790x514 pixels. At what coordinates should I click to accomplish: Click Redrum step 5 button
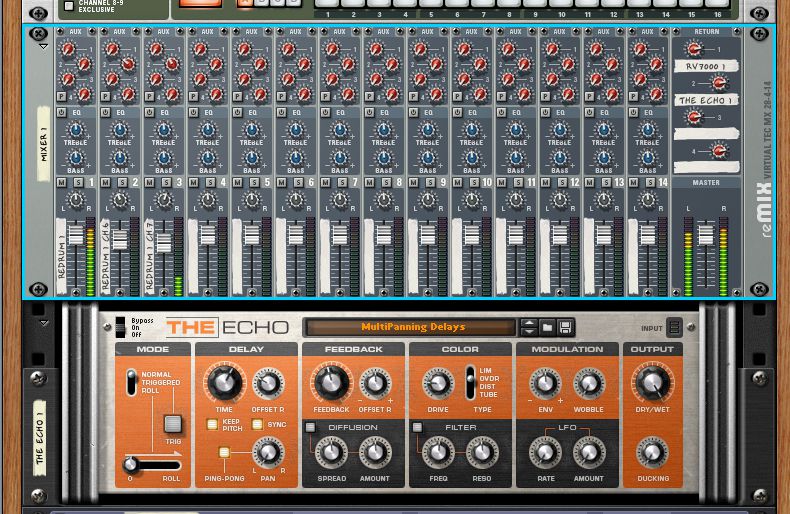[x=431, y=3]
